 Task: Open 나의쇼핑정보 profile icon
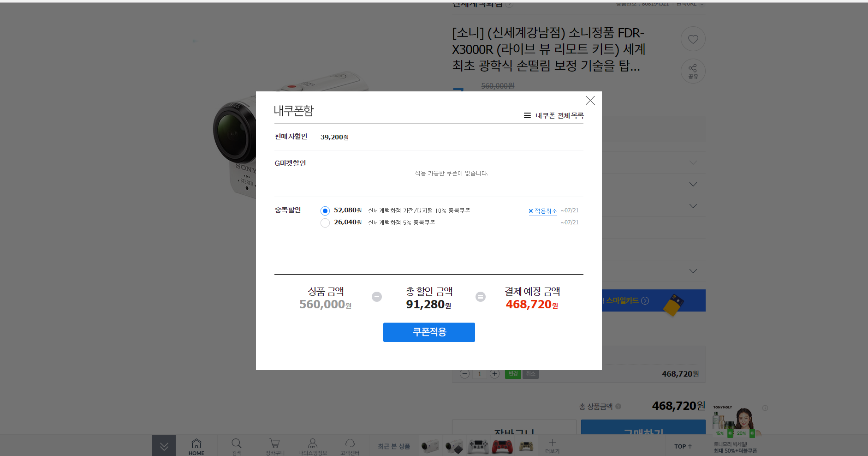(x=312, y=446)
